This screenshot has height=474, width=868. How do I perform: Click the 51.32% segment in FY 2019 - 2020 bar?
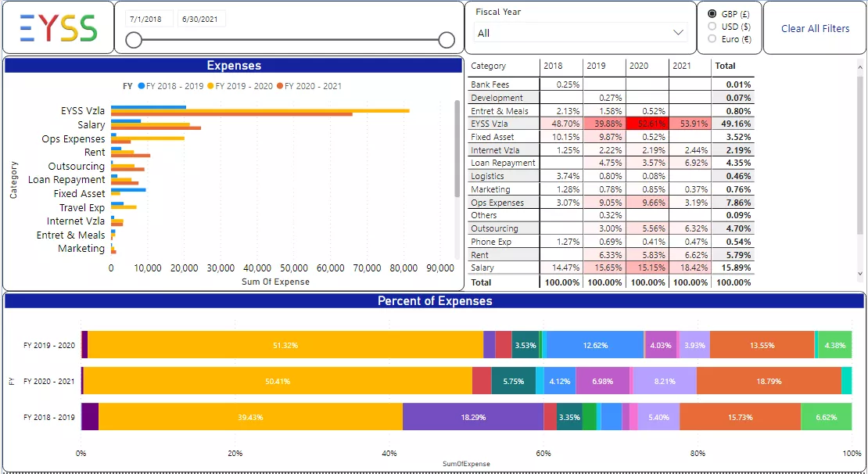tap(285, 345)
